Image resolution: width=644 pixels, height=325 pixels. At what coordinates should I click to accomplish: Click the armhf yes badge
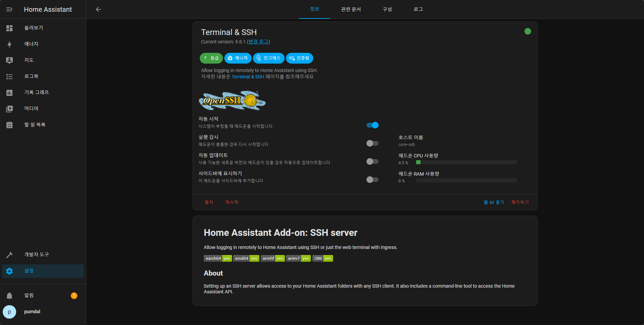[x=273, y=258]
